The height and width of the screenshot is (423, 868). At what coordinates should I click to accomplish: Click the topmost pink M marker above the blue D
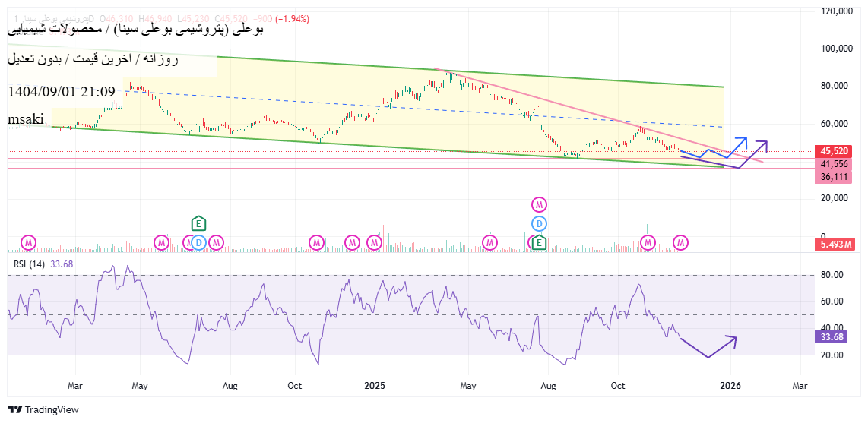coord(539,204)
